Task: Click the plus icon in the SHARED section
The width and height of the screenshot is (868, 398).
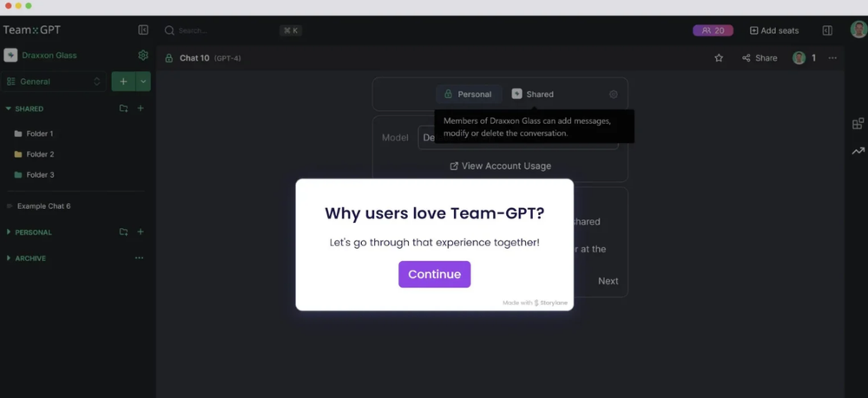Action: pos(140,108)
